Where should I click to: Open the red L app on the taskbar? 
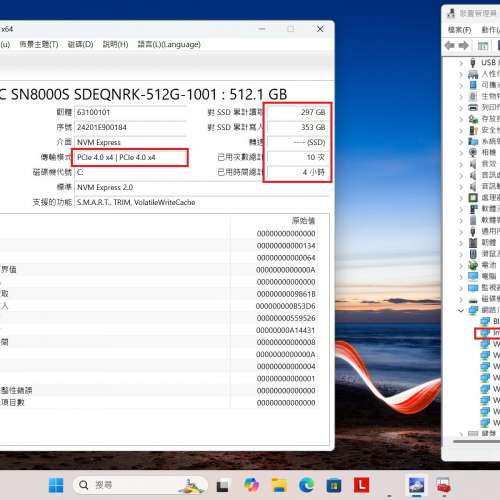pos(362,485)
